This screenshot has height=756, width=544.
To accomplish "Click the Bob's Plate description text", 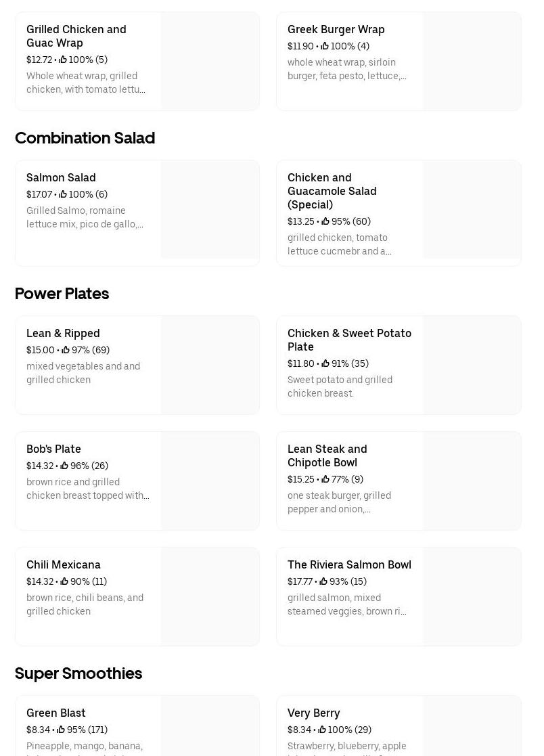I will (x=87, y=489).
